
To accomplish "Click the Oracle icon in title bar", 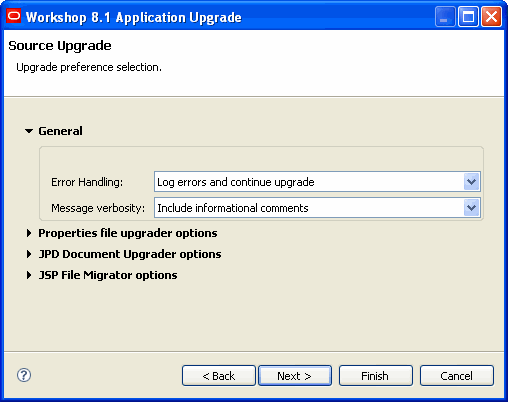I will (x=14, y=16).
